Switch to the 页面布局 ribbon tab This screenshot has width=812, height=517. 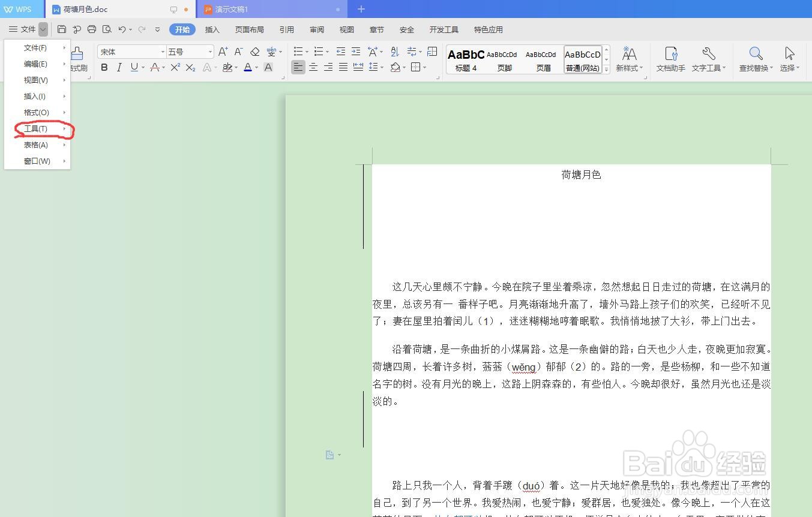250,29
